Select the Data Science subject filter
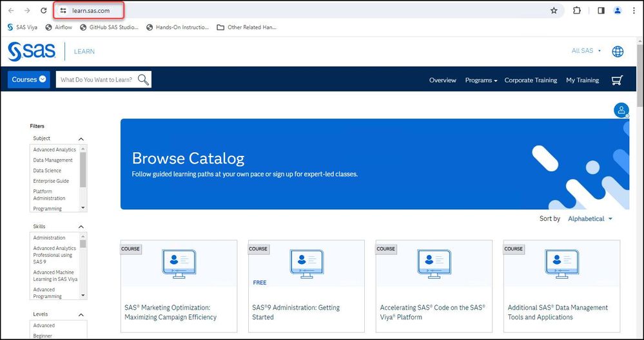The height and width of the screenshot is (340, 644). (48, 171)
